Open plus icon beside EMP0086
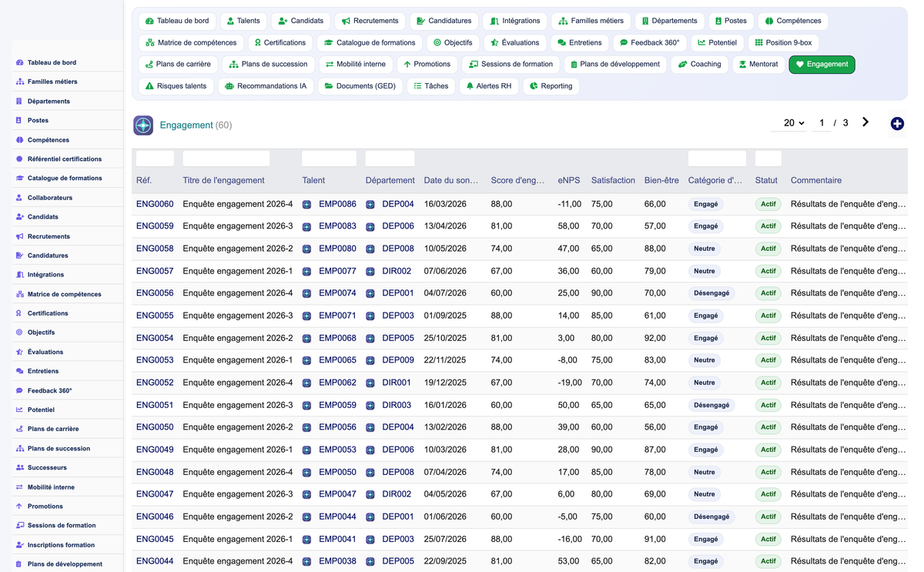The image size is (924, 572). pos(306,205)
